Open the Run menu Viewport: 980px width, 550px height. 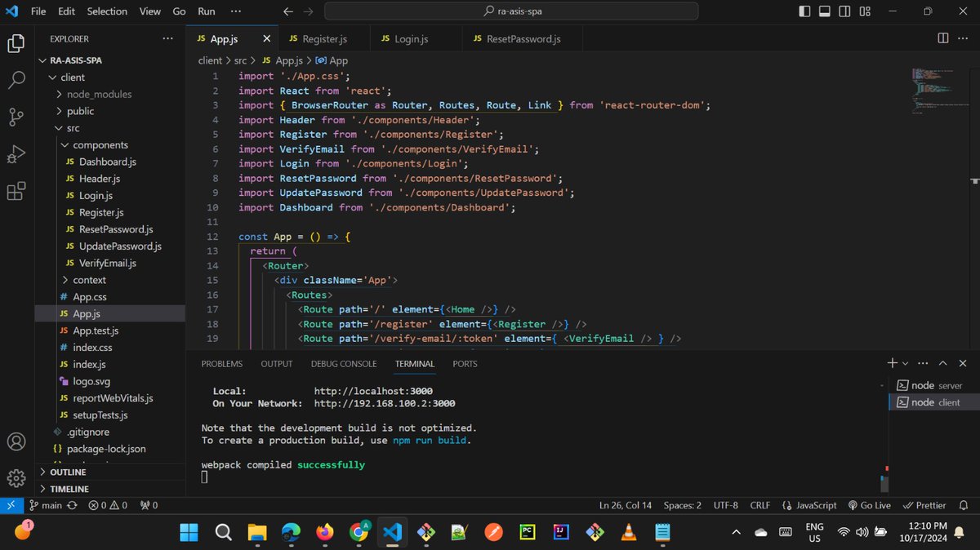click(207, 11)
